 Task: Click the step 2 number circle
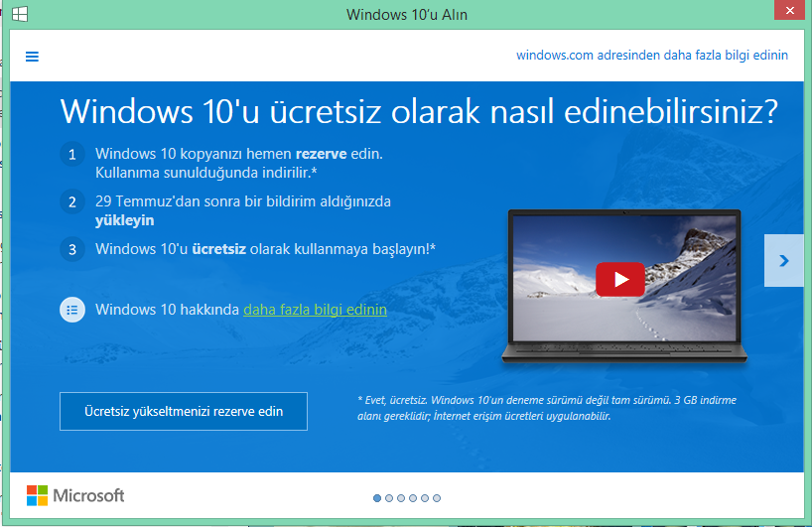click(72, 201)
